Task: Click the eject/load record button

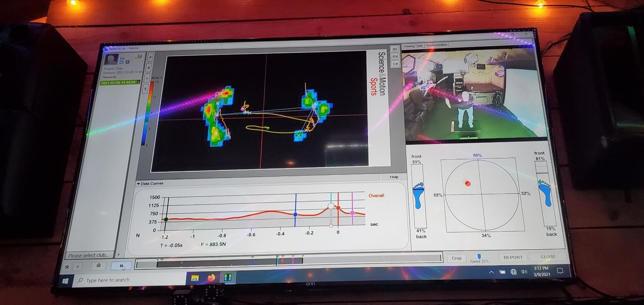Action: click(x=98, y=266)
